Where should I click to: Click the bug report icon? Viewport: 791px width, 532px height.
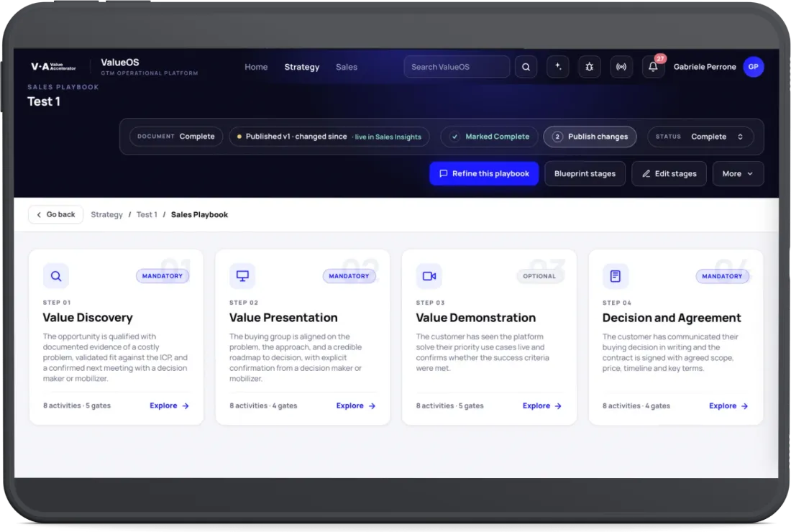[589, 67]
